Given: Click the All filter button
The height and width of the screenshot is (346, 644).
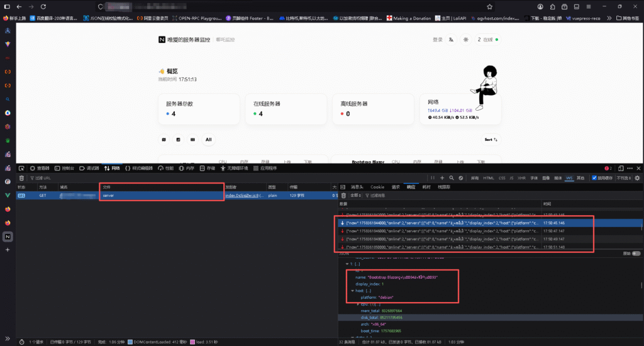Looking at the screenshot, I should 208,140.
